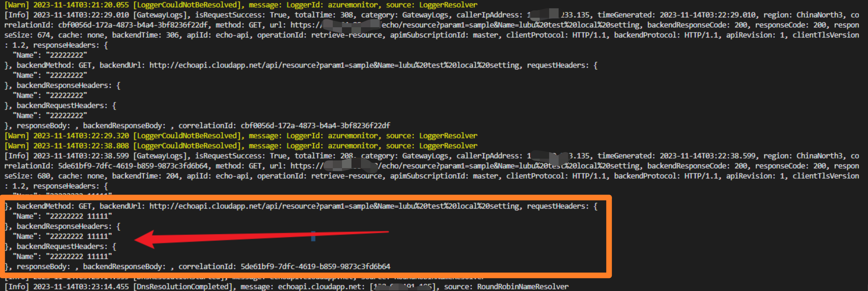Click correlationId cbf0056d after backendResponseBody
The image size is (868, 291).
(x=315, y=126)
